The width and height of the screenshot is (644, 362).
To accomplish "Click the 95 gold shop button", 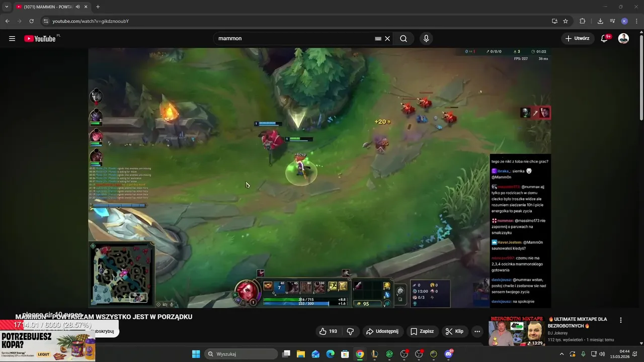I will pyautogui.click(x=366, y=304).
